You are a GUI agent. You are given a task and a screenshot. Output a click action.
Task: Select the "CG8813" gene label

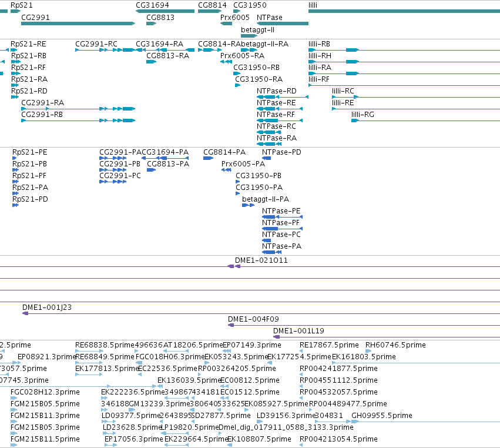point(160,18)
